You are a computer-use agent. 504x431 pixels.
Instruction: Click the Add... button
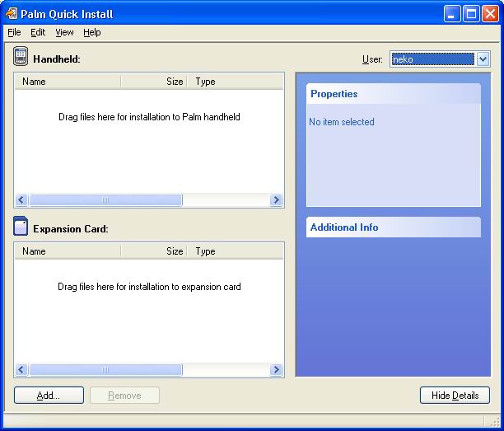pos(49,395)
